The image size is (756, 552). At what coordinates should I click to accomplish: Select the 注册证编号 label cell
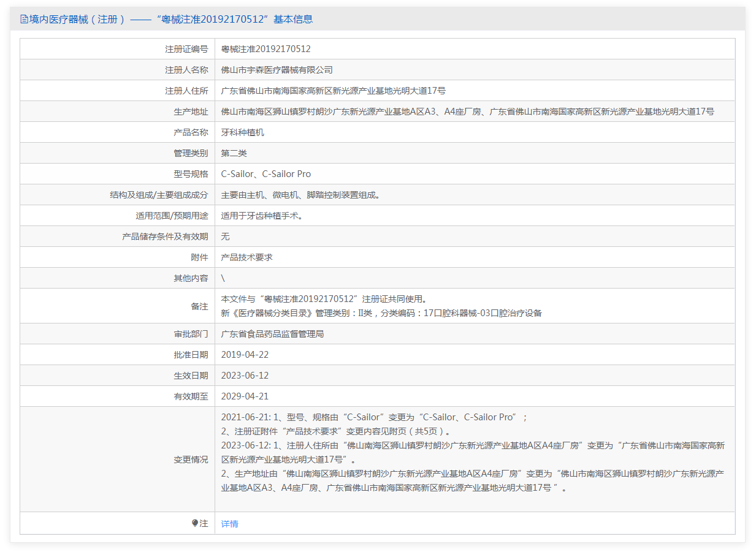[186, 49]
